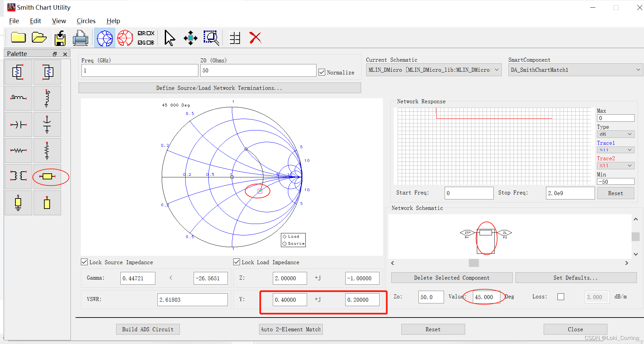This screenshot has width=644, height=344.
Task: Print the smith chart
Action: (x=81, y=38)
